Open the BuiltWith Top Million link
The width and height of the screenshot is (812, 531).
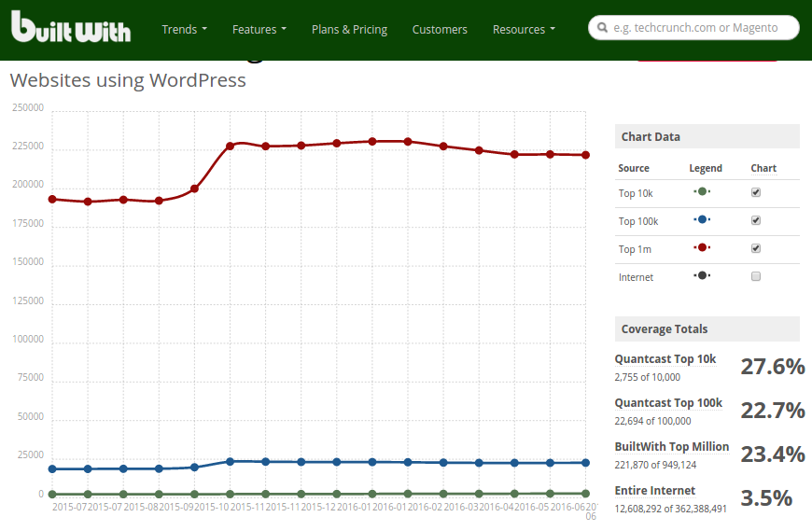pyautogui.click(x=672, y=447)
